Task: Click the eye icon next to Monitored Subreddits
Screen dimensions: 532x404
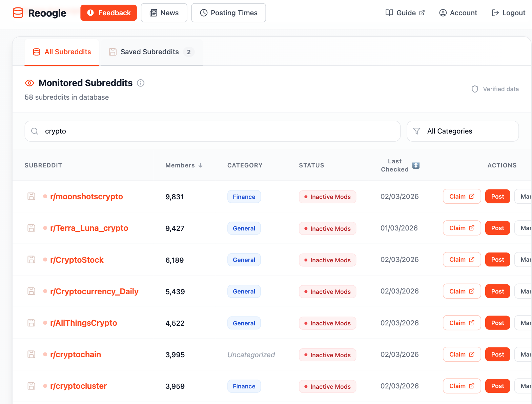Action: click(x=30, y=83)
